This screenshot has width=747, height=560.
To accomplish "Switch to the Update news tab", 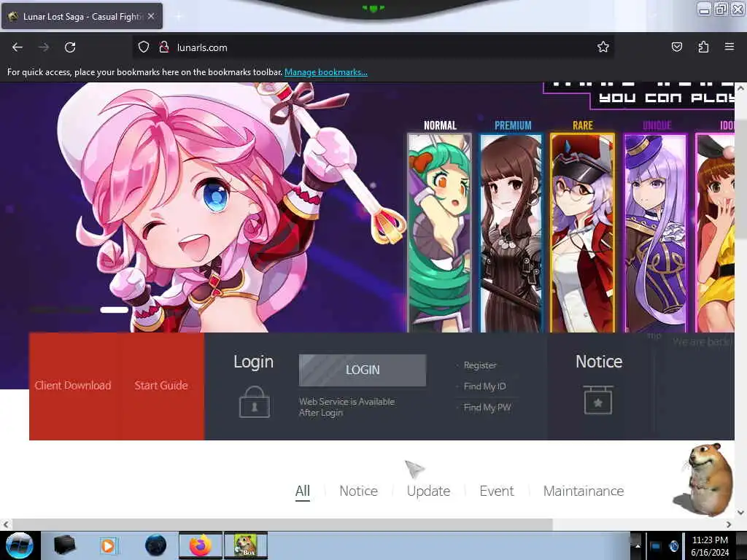I will click(428, 491).
